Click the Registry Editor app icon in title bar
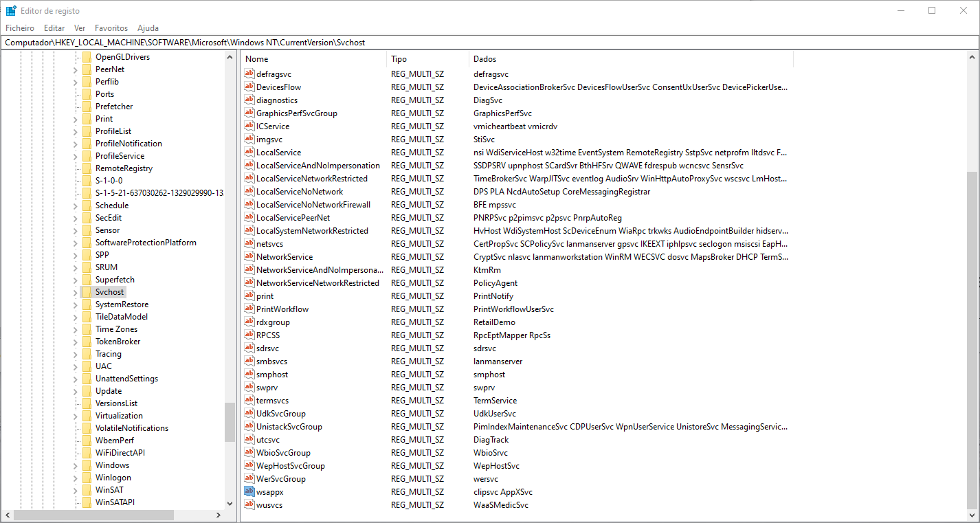The width and height of the screenshot is (980, 523). point(11,11)
